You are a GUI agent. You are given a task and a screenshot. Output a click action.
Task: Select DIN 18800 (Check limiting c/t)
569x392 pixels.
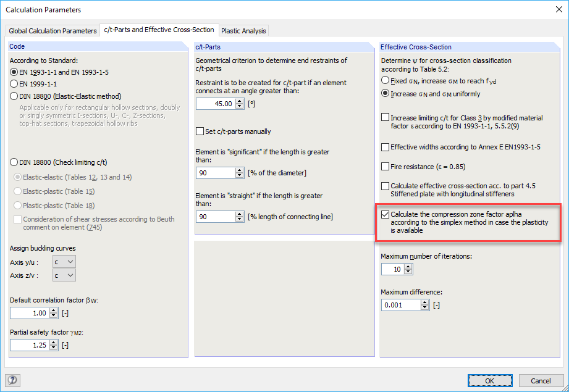[13, 162]
